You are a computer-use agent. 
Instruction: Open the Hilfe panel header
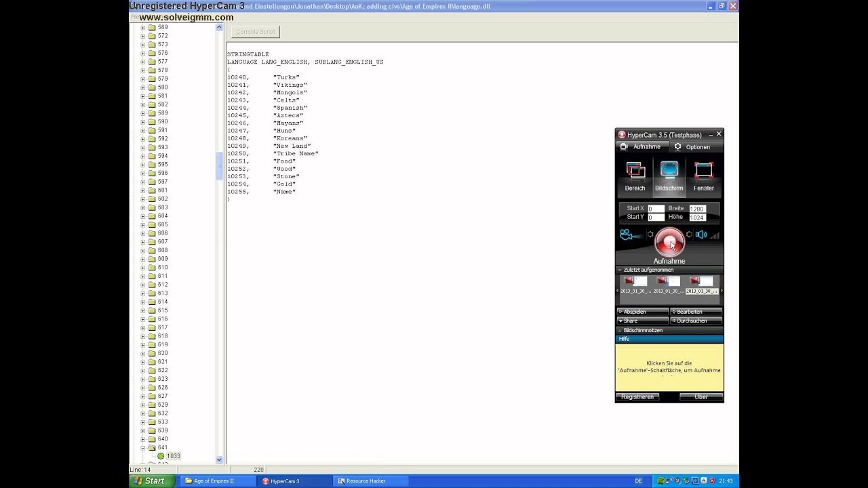pos(669,339)
